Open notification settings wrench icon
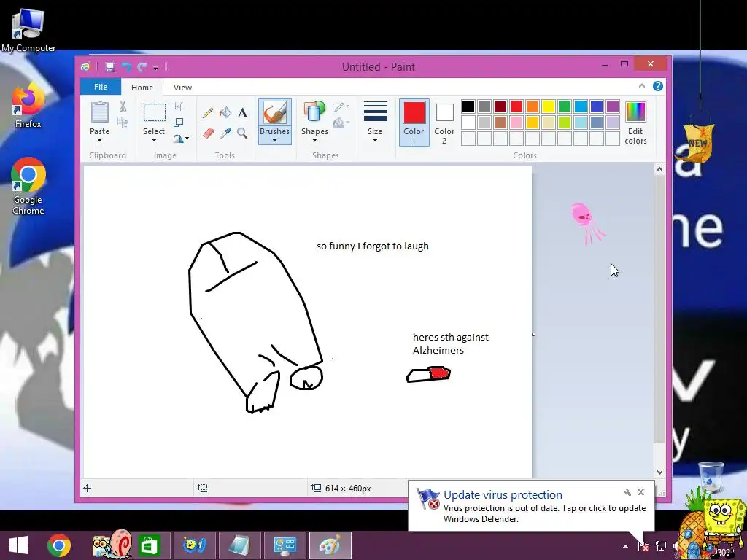This screenshot has width=747, height=560. coord(627,492)
